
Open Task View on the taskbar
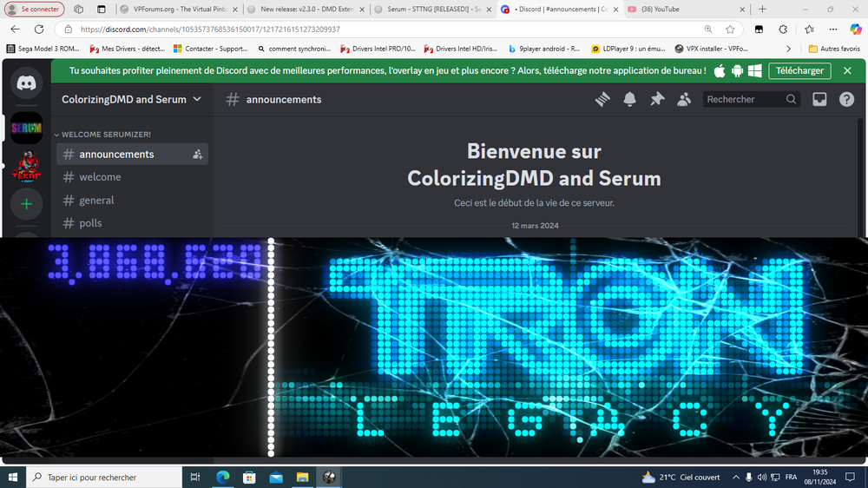coord(194,477)
